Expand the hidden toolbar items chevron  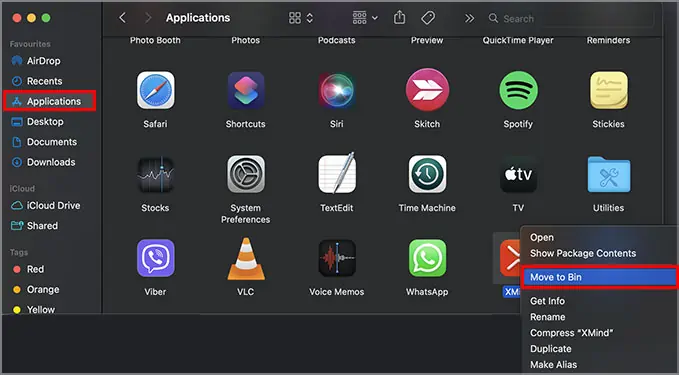click(469, 18)
